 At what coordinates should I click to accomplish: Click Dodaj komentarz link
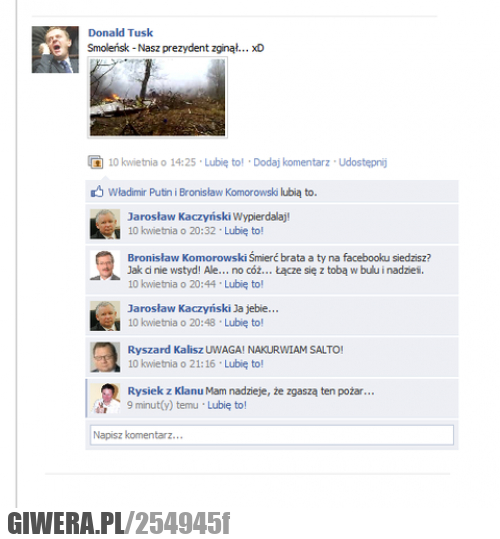tap(291, 162)
